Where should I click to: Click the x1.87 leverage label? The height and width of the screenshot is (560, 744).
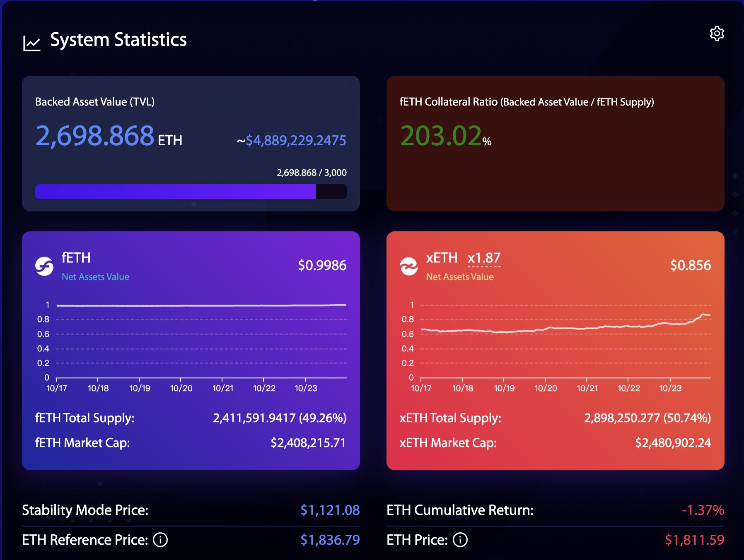484,258
